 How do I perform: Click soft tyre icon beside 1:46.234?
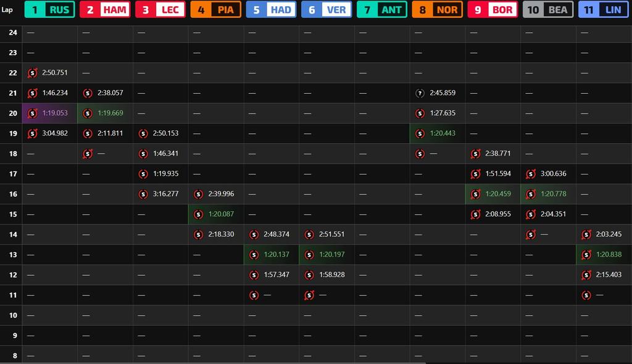(32, 93)
